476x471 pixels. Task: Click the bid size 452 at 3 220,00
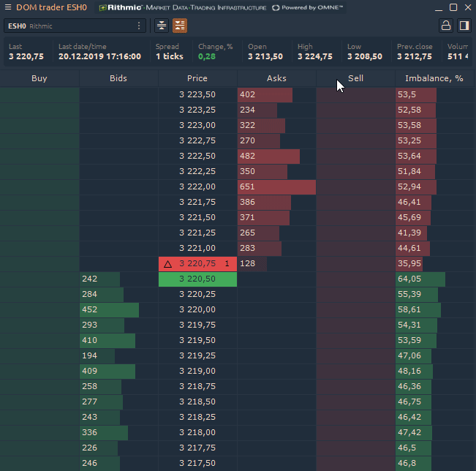[x=118, y=310]
